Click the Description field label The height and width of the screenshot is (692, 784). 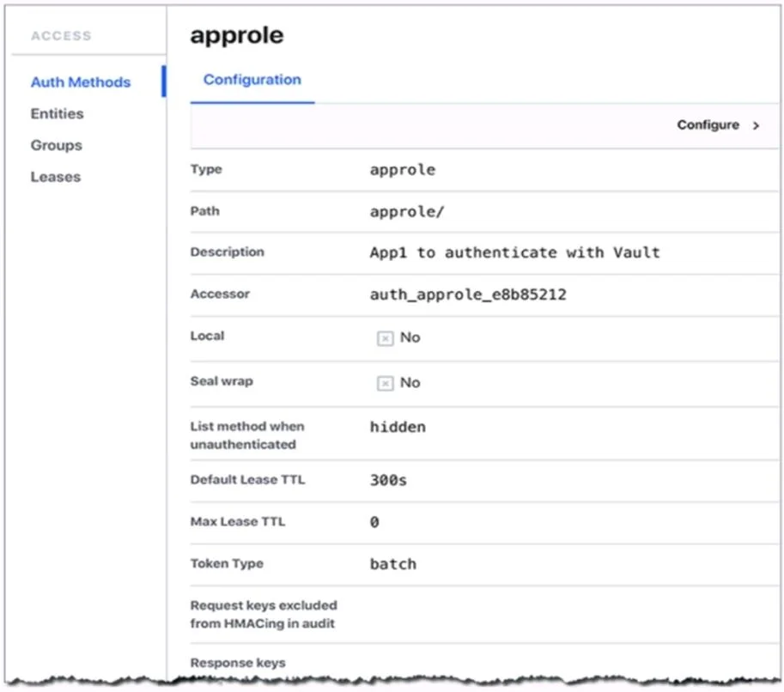pyautogui.click(x=227, y=252)
